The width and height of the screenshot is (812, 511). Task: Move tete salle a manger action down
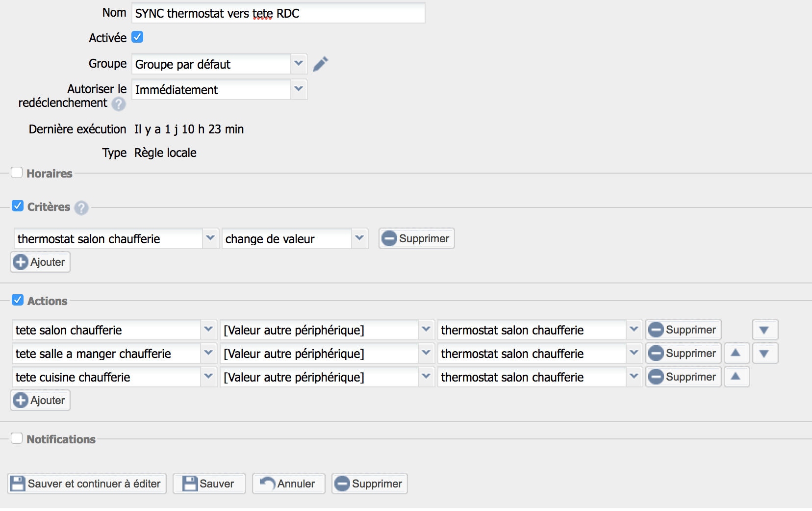764,353
